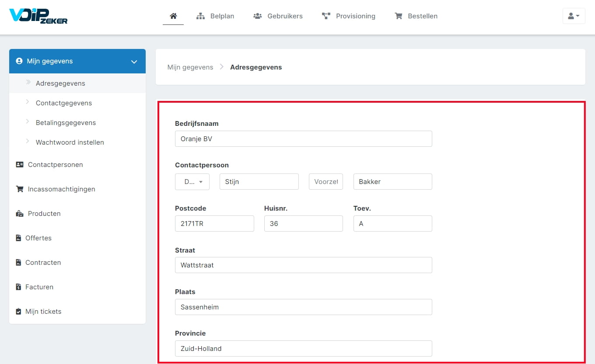
Task: Click the Straat field with Wattstraat
Action: (304, 265)
